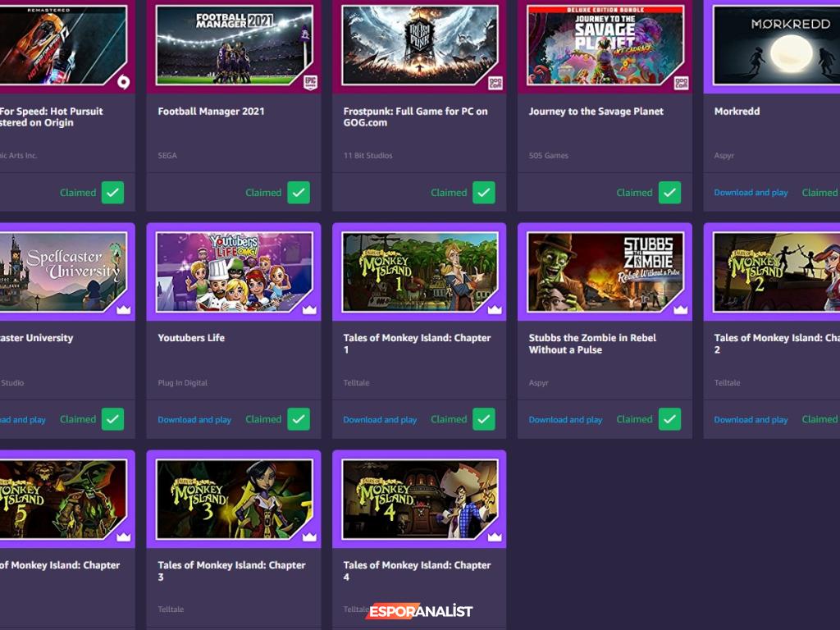Open the Monkey Island 4 cover image
Screen dimensions: 840x630
point(419,499)
